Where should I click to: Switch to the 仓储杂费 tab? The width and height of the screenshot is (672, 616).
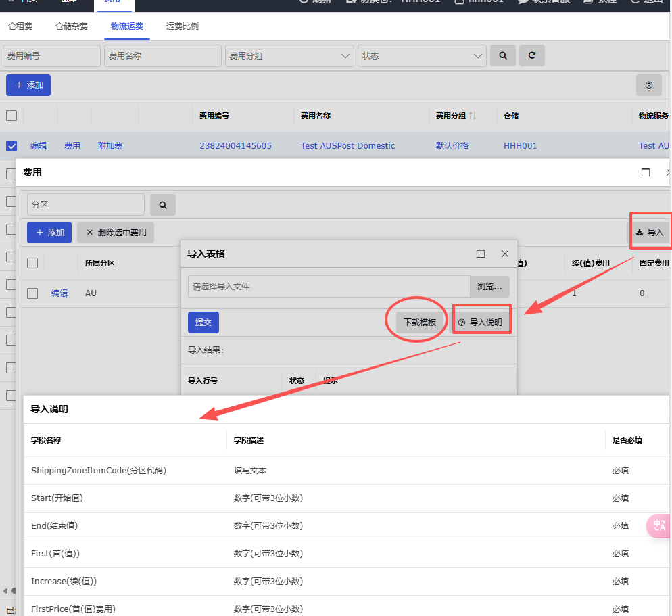tap(72, 26)
